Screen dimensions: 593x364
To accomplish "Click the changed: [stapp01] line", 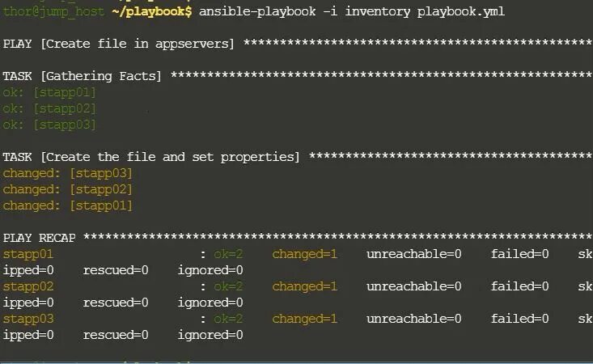I will click(68, 206).
